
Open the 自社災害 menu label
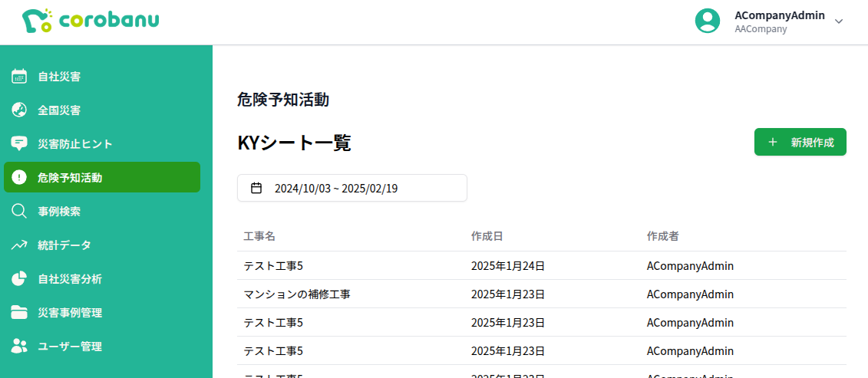(x=59, y=77)
